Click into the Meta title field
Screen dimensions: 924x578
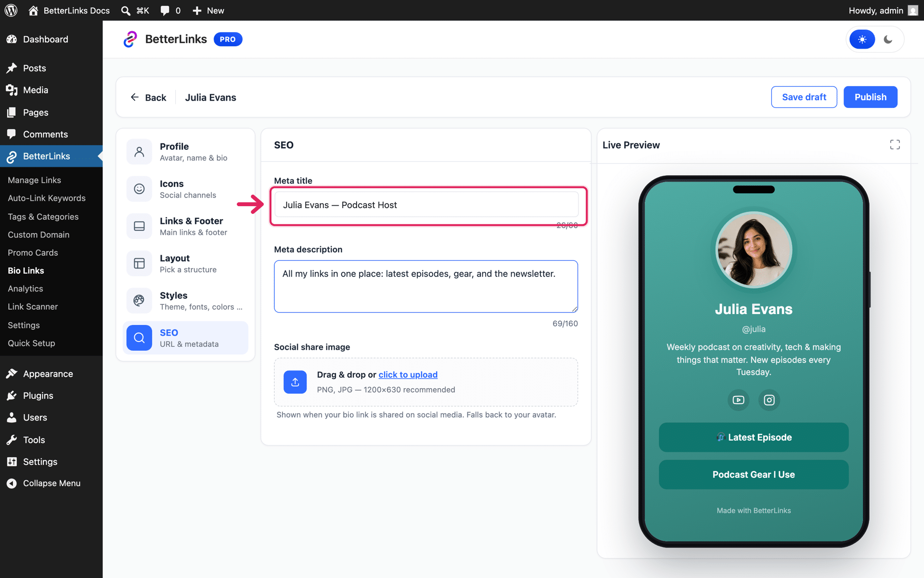(426, 205)
